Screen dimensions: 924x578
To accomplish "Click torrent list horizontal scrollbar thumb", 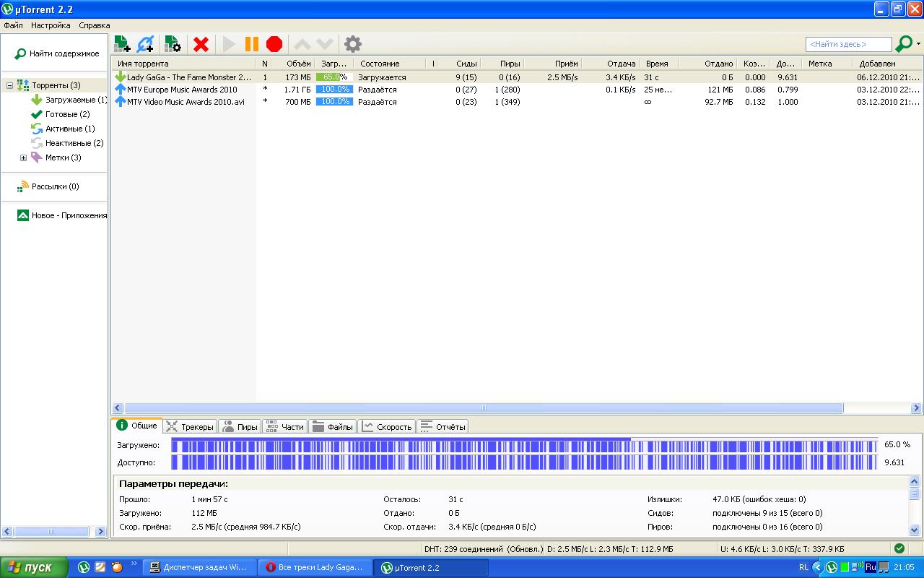I will [484, 408].
